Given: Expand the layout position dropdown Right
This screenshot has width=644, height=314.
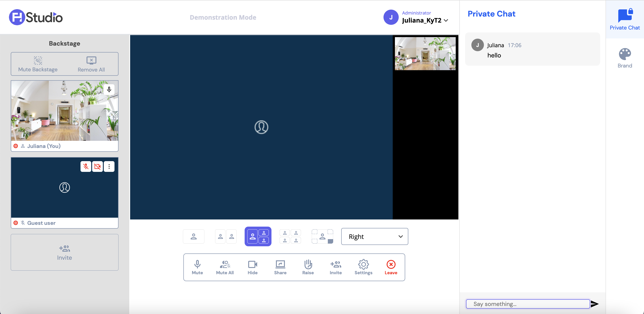Looking at the screenshot, I should click(375, 236).
